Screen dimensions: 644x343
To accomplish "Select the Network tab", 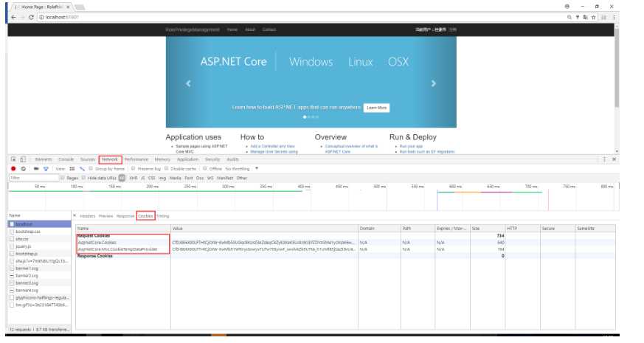I will (110, 159).
